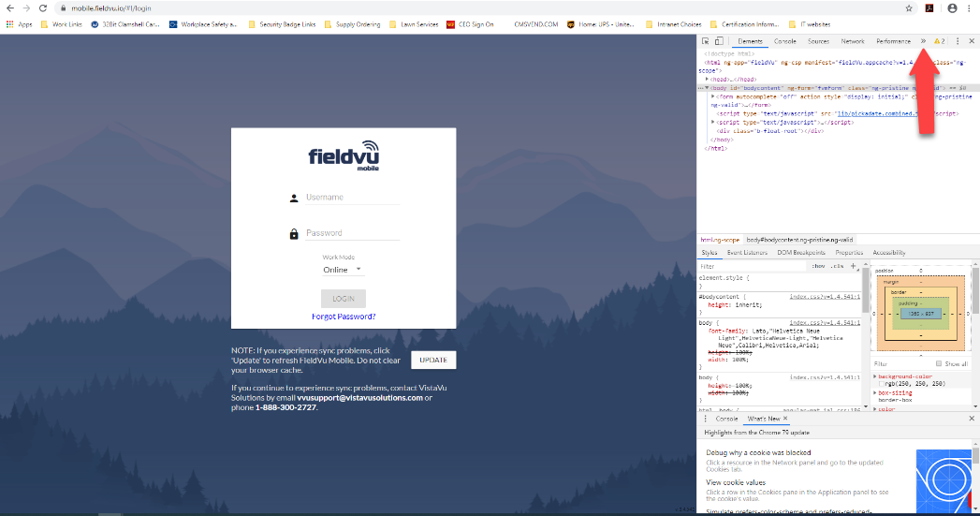Image resolution: width=980 pixels, height=516 pixels.
Task: Open the Workplace Safety bookmark
Action: point(203,24)
